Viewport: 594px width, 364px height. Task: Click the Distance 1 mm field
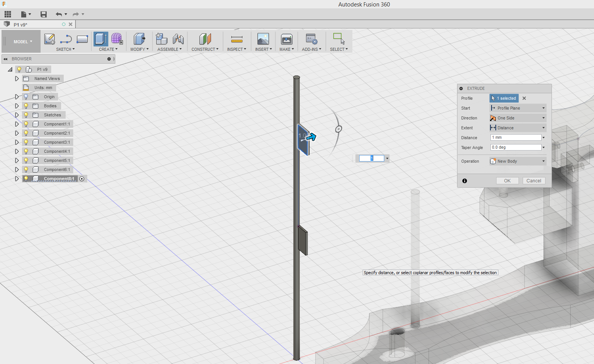point(516,138)
